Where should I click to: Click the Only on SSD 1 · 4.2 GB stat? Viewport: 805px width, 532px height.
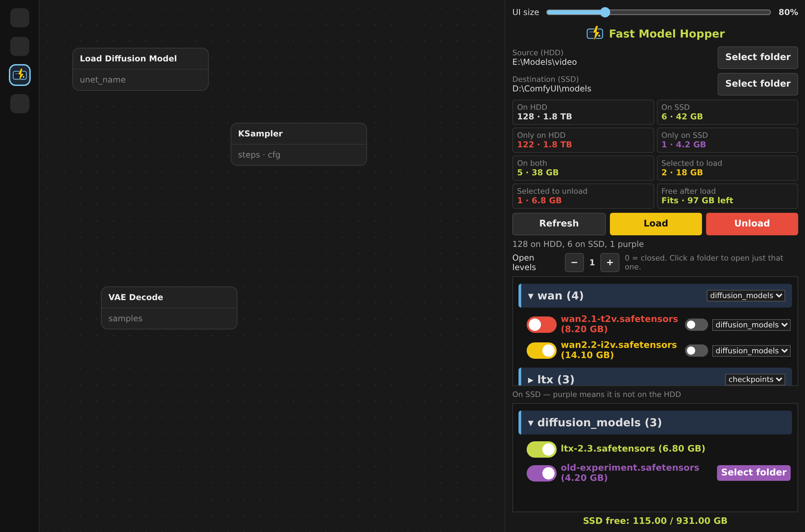pos(727,140)
